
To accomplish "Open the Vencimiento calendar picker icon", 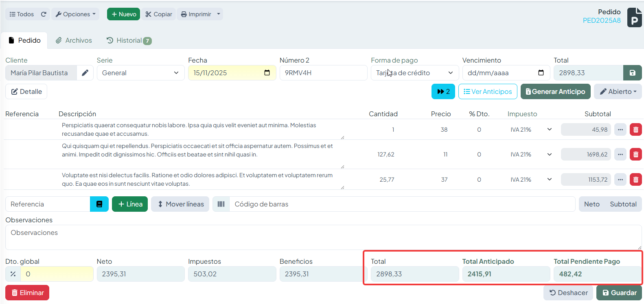I will [x=541, y=73].
